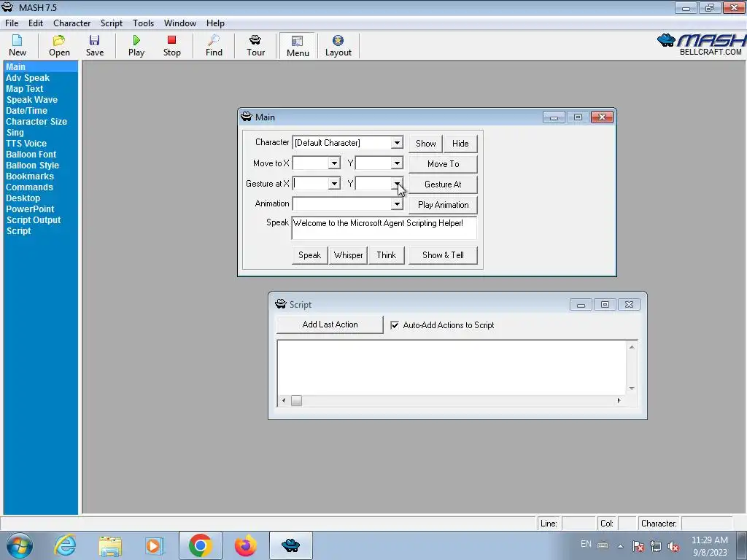Click inside the Script text area
This screenshot has height=560, width=747.
point(452,367)
